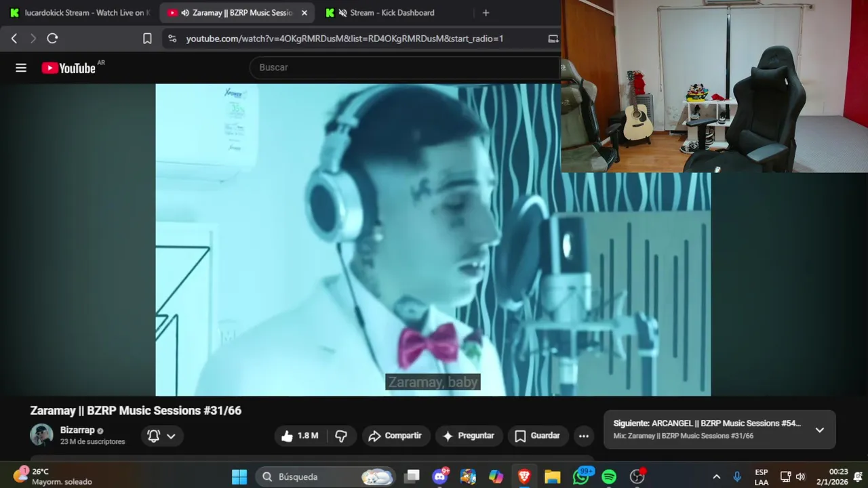Viewport: 868px width, 488px height.
Task: Click the video title text
Action: pyautogui.click(x=136, y=411)
